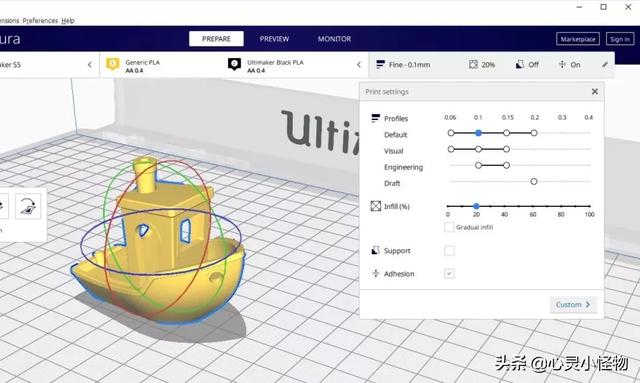Click the infill 20% icon in summary bar
Viewport: 640px width, 383px height.
[473, 65]
